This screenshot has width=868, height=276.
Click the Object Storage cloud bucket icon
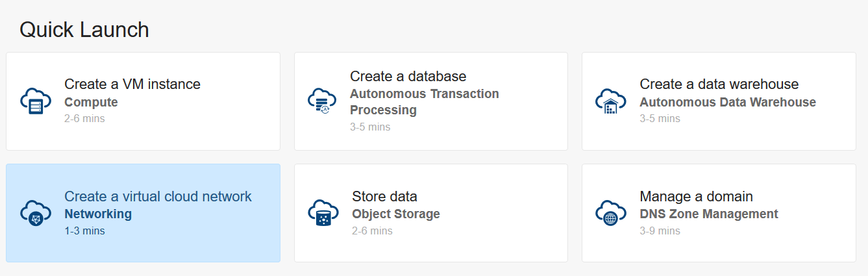coord(323,213)
